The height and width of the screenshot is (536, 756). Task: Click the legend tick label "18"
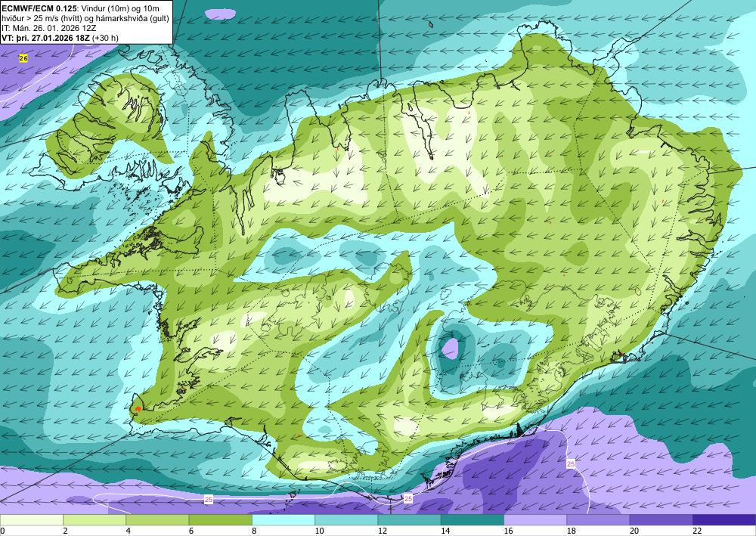coord(572,531)
